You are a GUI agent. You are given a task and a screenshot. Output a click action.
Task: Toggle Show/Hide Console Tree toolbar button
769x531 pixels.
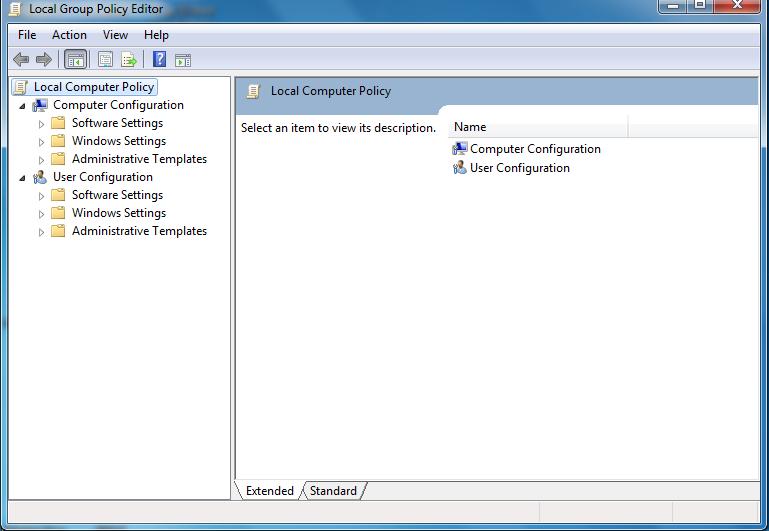(76, 60)
